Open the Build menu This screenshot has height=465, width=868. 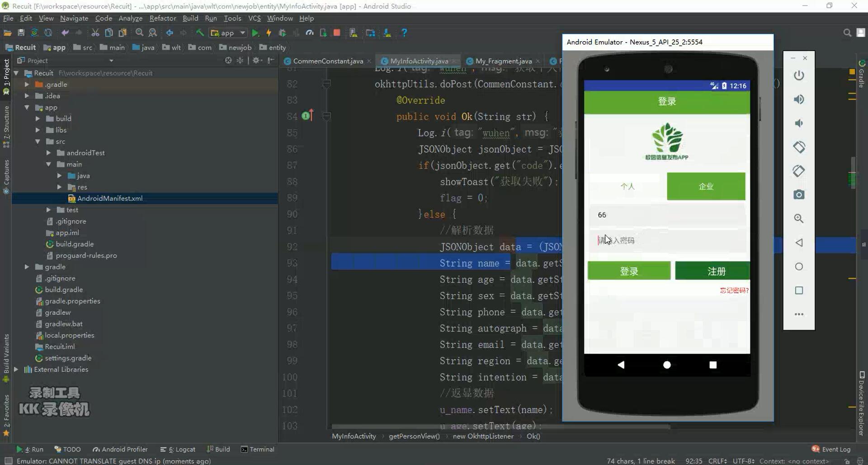pyautogui.click(x=190, y=18)
